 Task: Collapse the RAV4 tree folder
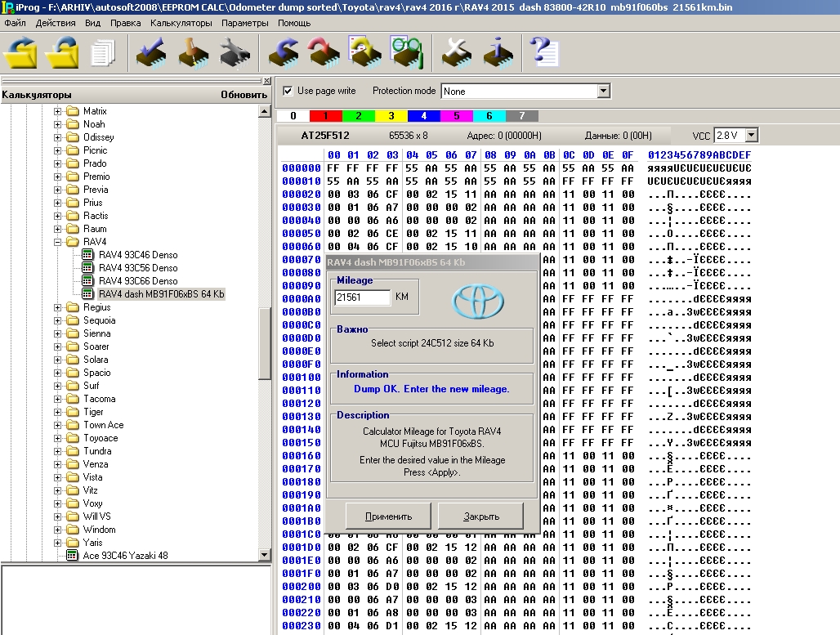point(57,242)
